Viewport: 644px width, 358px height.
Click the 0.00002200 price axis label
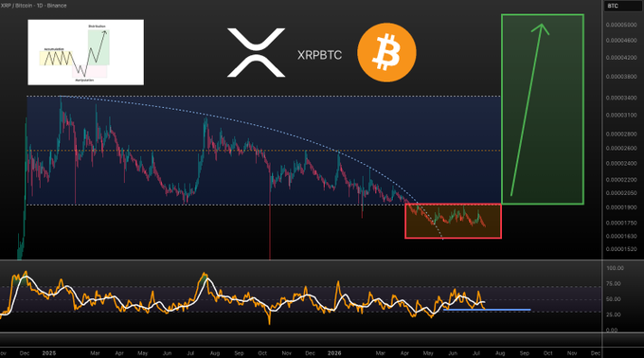pos(621,180)
